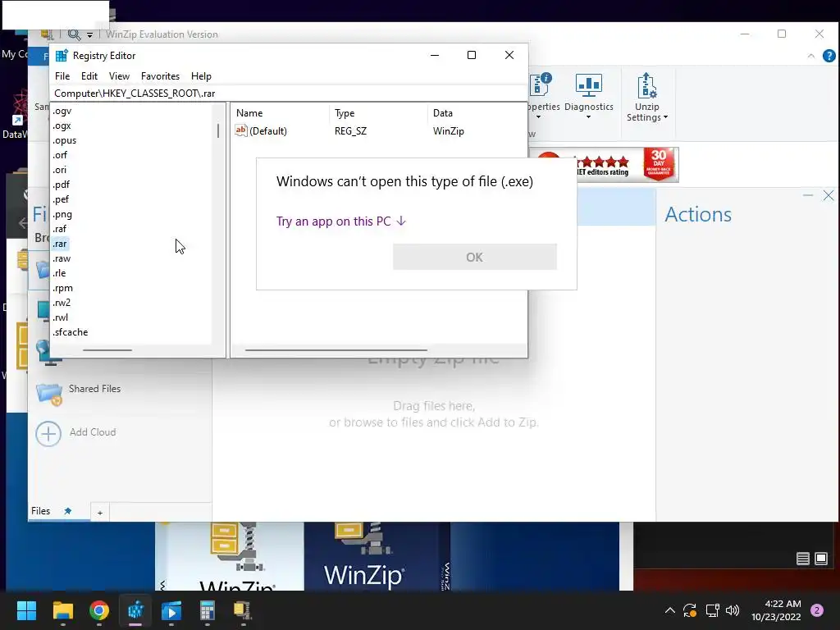Select the .rpm registry key
The width and height of the screenshot is (840, 630).
tap(62, 288)
